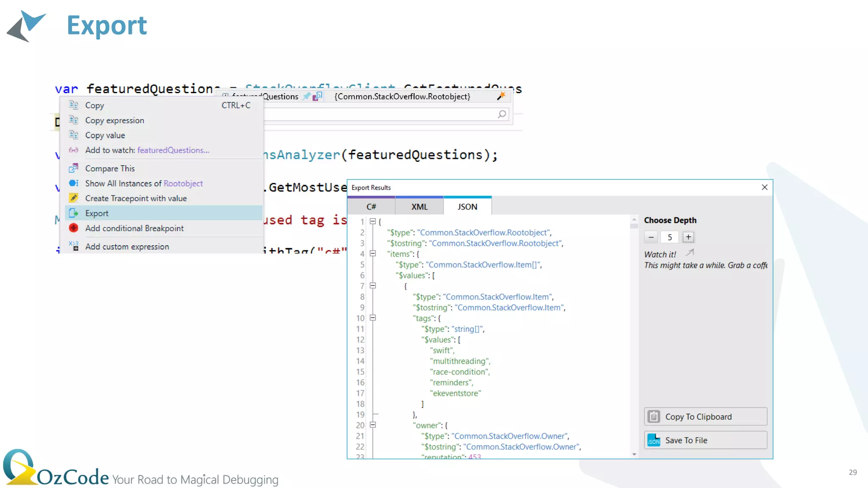Click the magic wand icon in DataTip
Screen dimensions: 868x488
pos(501,96)
